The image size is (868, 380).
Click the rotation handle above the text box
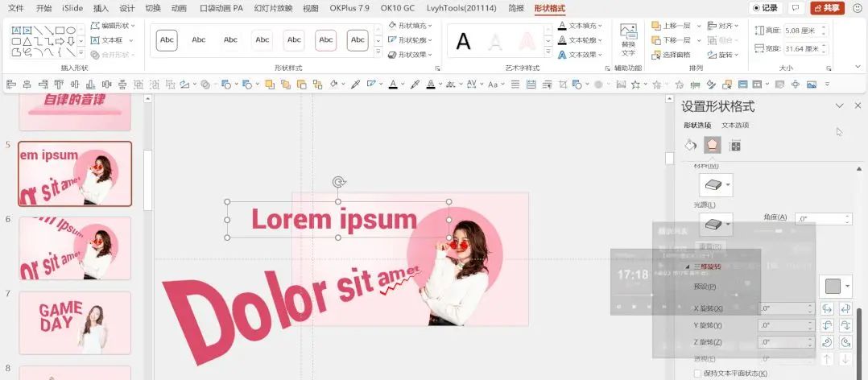coord(339,183)
